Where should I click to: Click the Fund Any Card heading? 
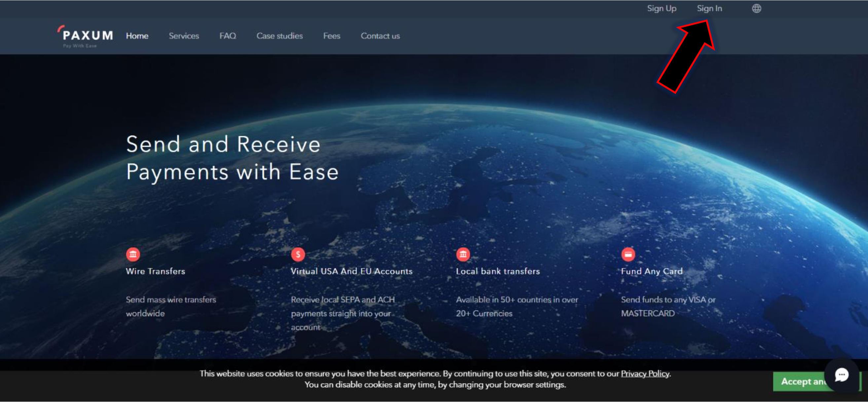point(652,271)
